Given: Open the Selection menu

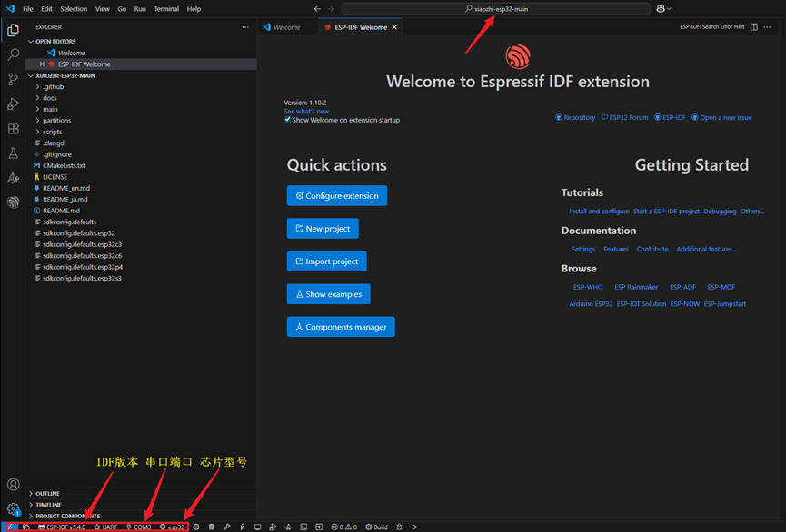Looking at the screenshot, I should pos(74,8).
